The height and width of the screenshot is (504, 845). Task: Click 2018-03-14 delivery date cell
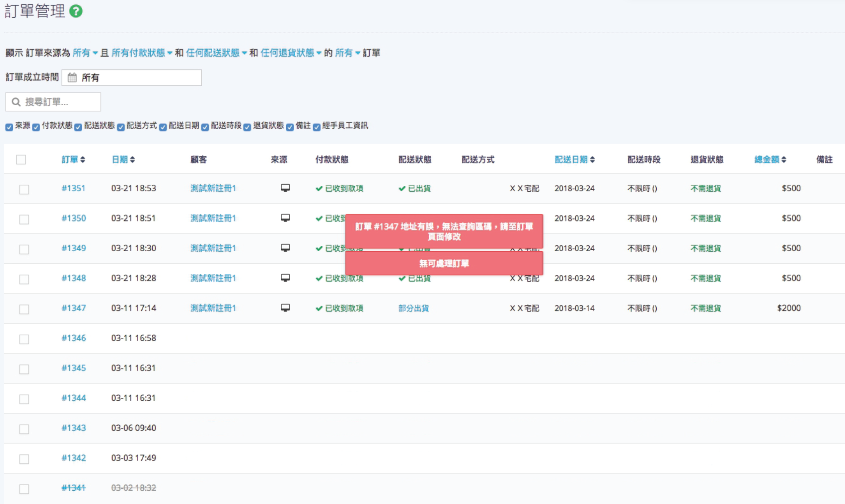click(x=574, y=308)
